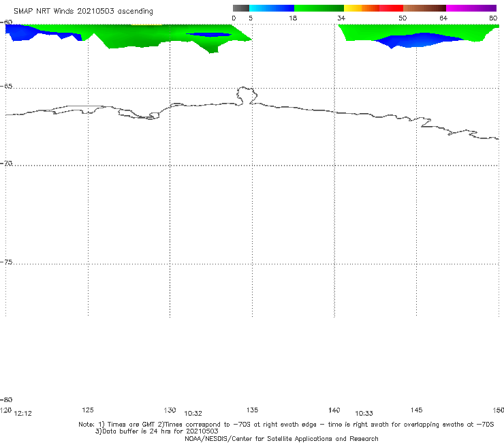
Task: Click the longitude label '145'
Action: [x=417, y=410]
